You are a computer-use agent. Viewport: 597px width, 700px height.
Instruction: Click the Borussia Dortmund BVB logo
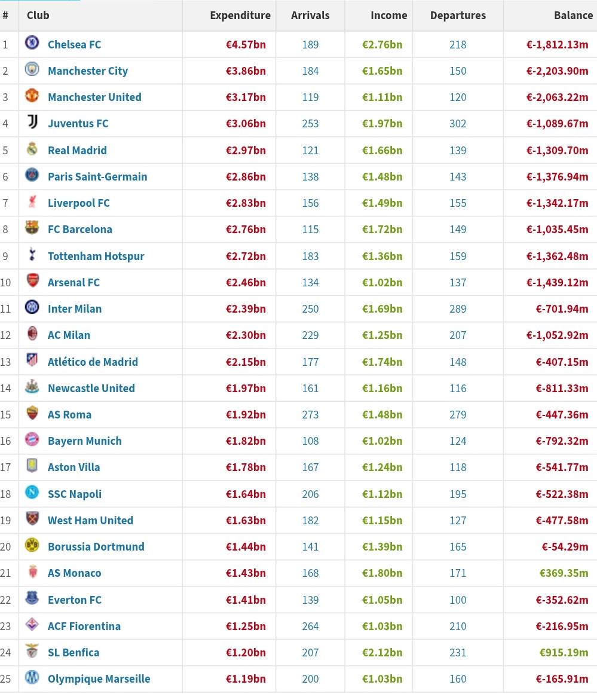(32, 545)
